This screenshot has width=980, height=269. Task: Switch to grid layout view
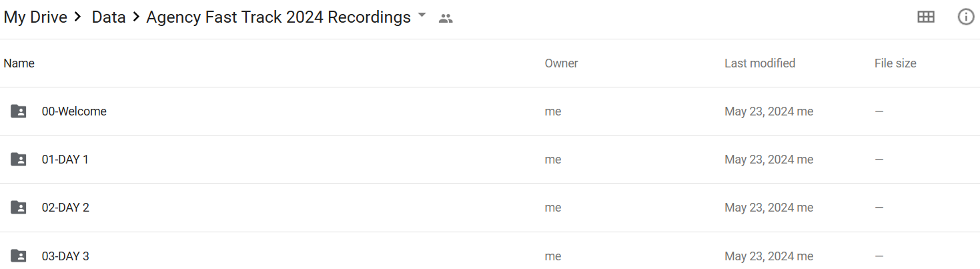coord(926,17)
